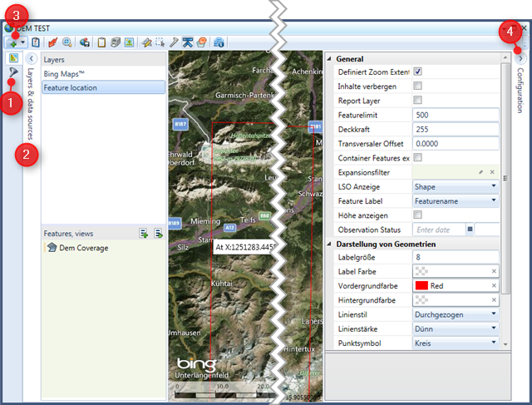Click the green plus add button in toolbar
532x405 pixels.
point(13,42)
